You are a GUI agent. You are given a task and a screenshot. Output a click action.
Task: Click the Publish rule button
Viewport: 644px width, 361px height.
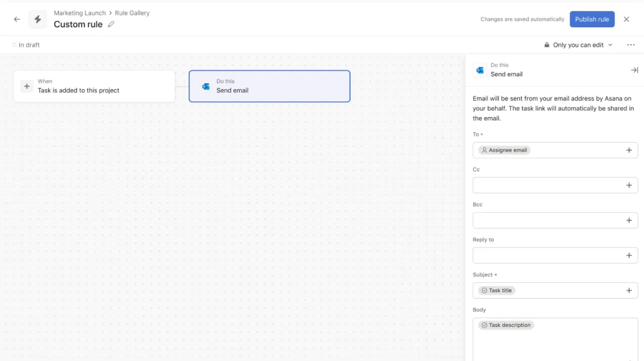(x=592, y=19)
